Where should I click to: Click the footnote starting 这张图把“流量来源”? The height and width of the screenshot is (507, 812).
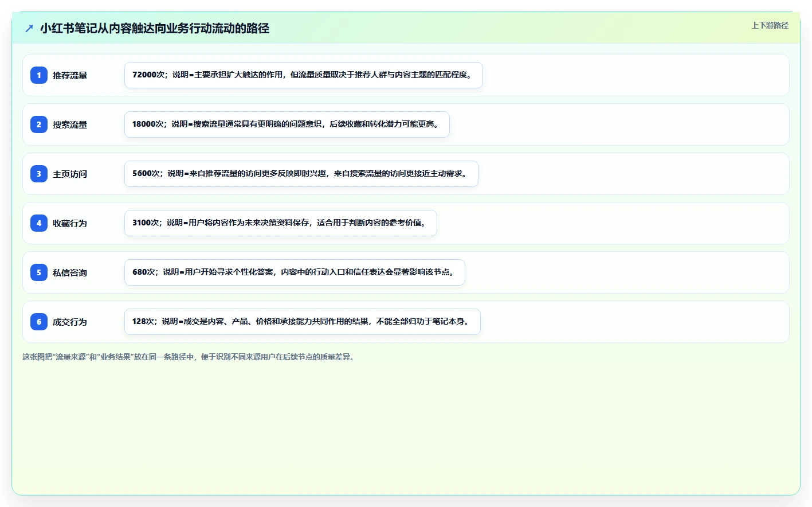190,357
